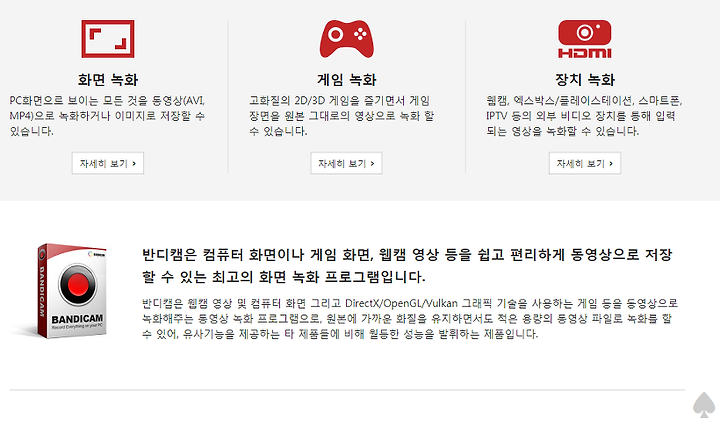The image size is (720, 425).
Task: Click the paragraph mentioning DirectX/OpenGL/Vulkan
Action: [x=410, y=319]
